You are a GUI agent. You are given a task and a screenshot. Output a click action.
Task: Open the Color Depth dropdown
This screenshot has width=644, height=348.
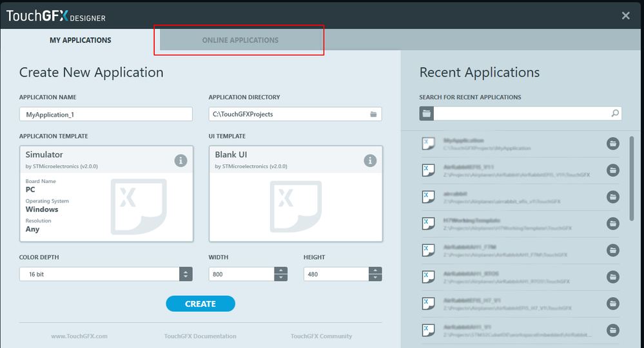[x=186, y=274]
